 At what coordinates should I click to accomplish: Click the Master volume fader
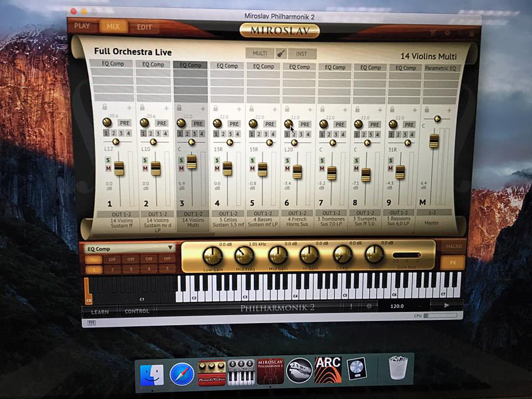coord(434,141)
